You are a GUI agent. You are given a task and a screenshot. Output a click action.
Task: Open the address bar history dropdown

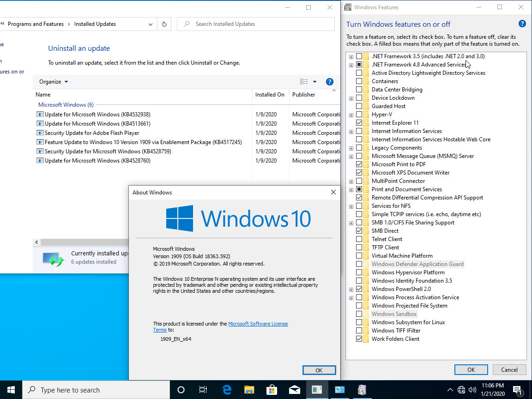coord(150,24)
